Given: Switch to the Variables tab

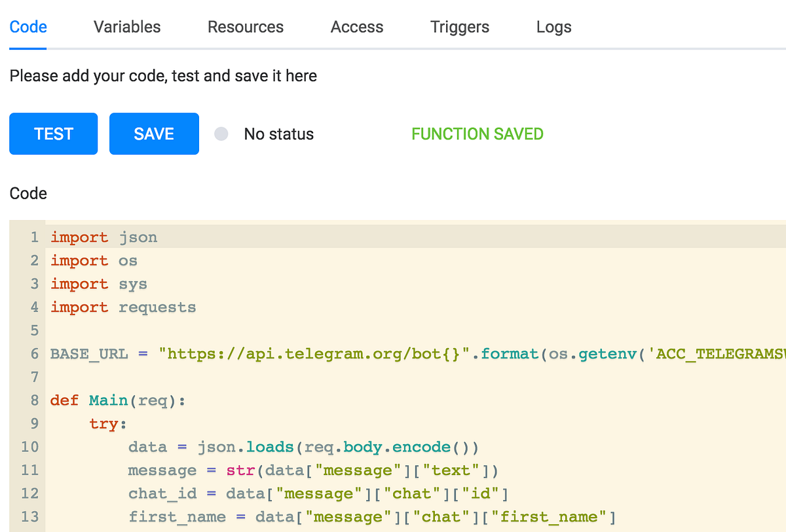Looking at the screenshot, I should click(126, 27).
